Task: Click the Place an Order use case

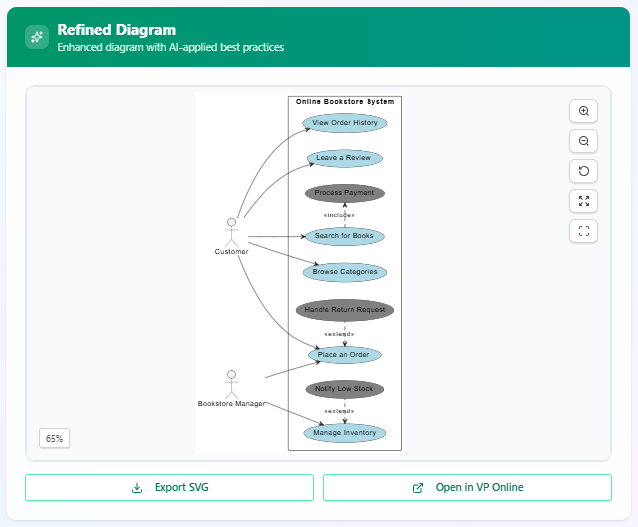Action: [345, 354]
